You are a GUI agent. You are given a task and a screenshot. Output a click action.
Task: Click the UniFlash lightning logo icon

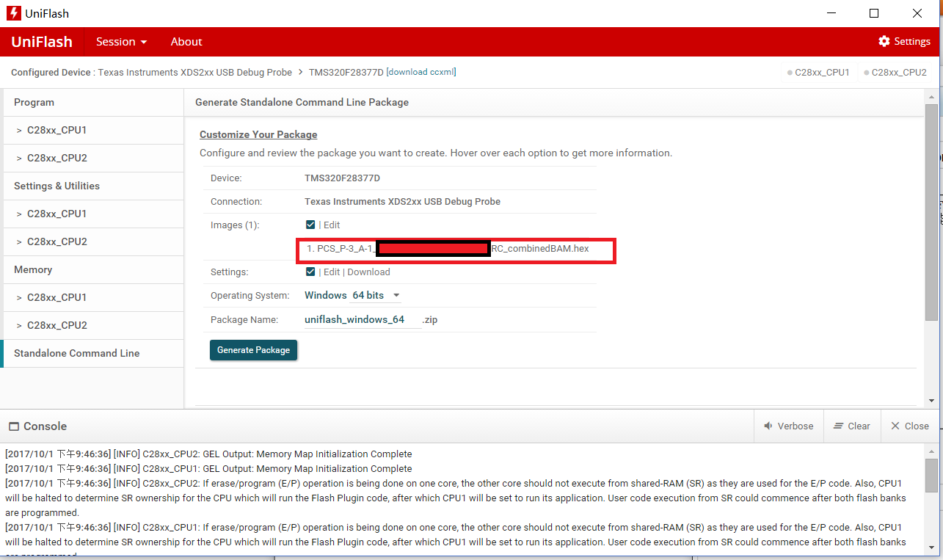(x=13, y=13)
